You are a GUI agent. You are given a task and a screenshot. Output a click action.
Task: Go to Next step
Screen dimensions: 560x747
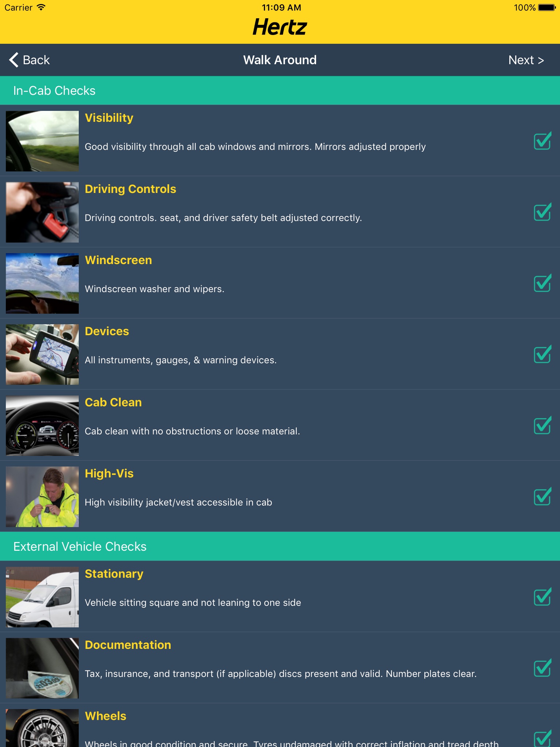tap(526, 60)
